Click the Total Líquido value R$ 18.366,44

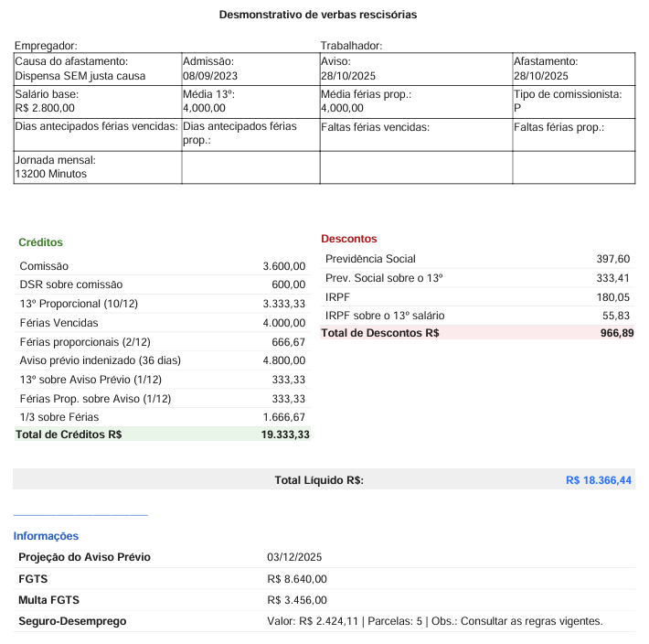coord(599,479)
